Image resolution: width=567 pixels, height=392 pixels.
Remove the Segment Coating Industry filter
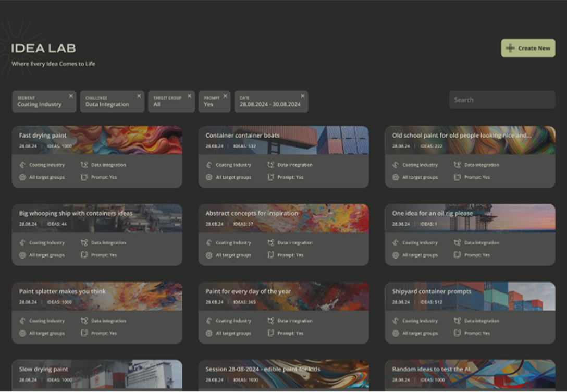[x=71, y=96]
